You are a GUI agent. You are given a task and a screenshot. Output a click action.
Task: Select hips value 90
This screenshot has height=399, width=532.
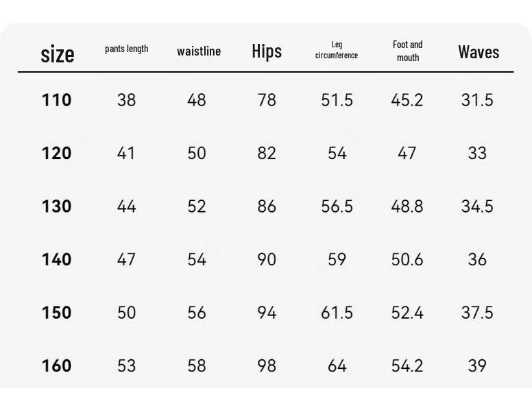[267, 260]
